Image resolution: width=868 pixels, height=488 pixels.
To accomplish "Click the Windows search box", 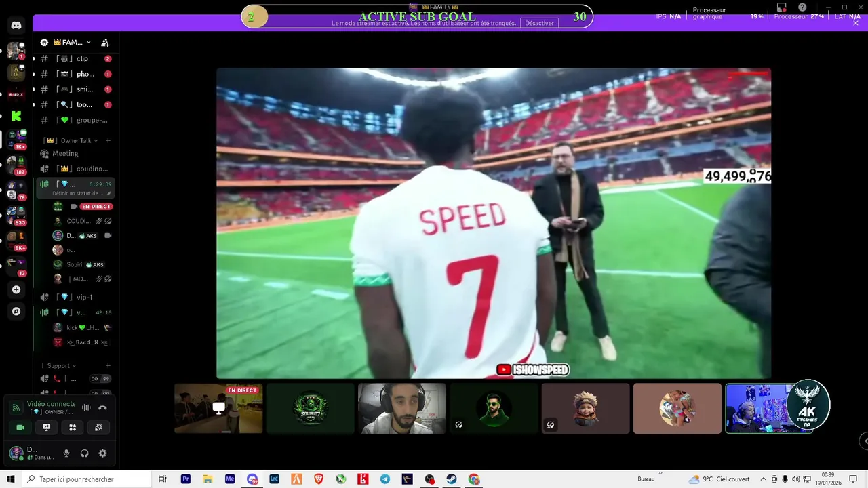I will (87, 479).
